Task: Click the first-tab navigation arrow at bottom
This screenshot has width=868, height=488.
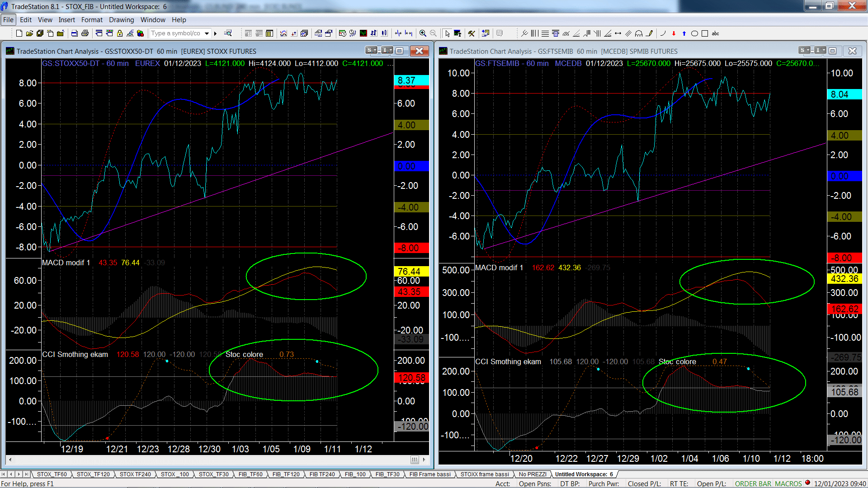Action: pyautogui.click(x=4, y=474)
